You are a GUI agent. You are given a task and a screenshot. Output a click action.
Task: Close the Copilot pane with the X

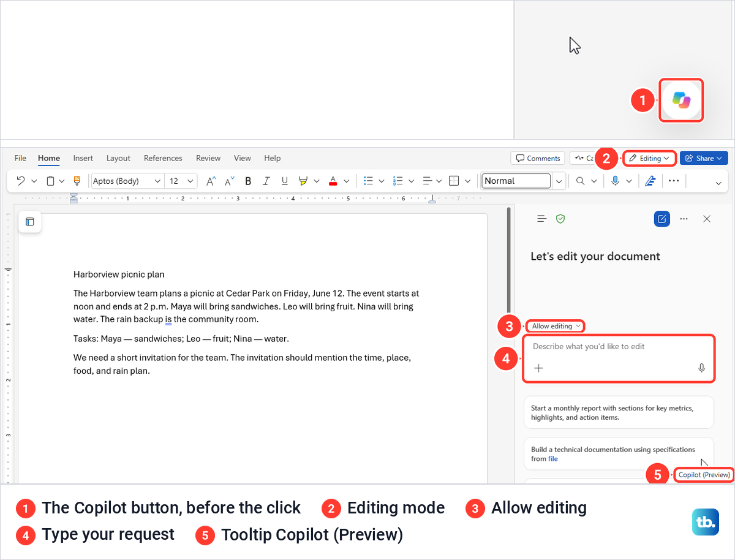click(x=707, y=219)
